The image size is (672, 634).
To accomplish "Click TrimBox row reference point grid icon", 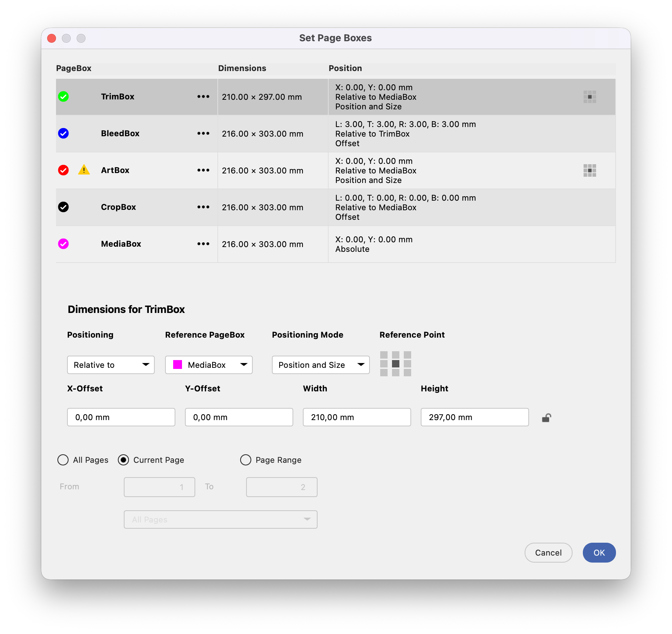I will [x=590, y=97].
